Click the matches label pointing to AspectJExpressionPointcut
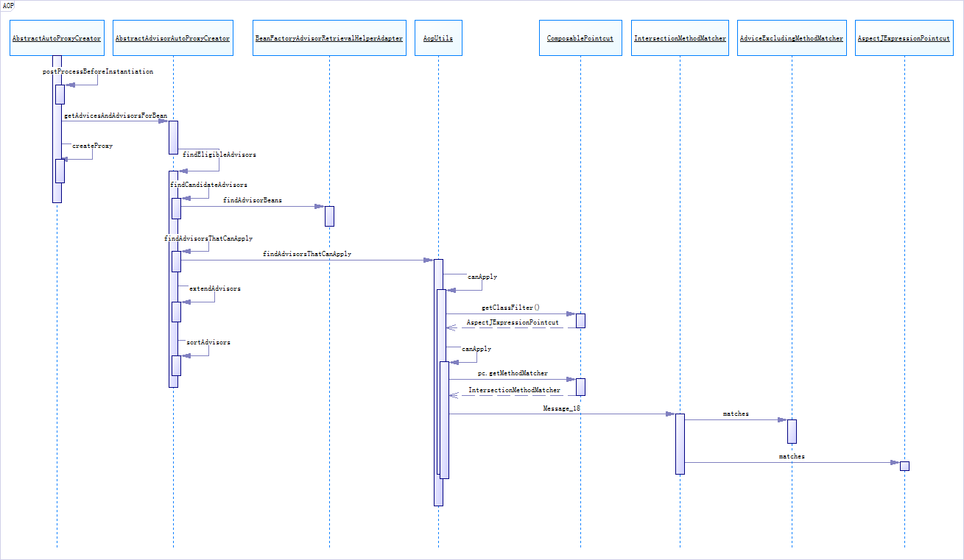Image resolution: width=964 pixels, height=560 pixels. pyautogui.click(x=792, y=457)
